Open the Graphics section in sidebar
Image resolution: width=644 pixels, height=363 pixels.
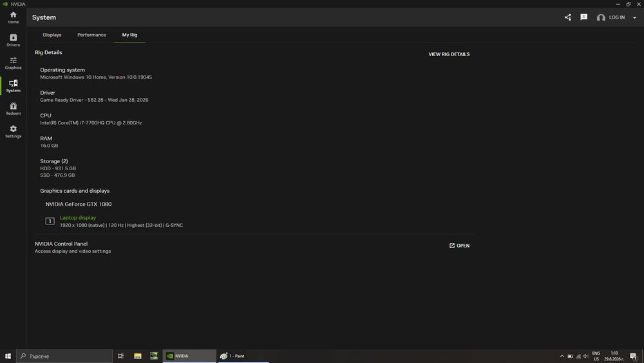[x=13, y=63]
